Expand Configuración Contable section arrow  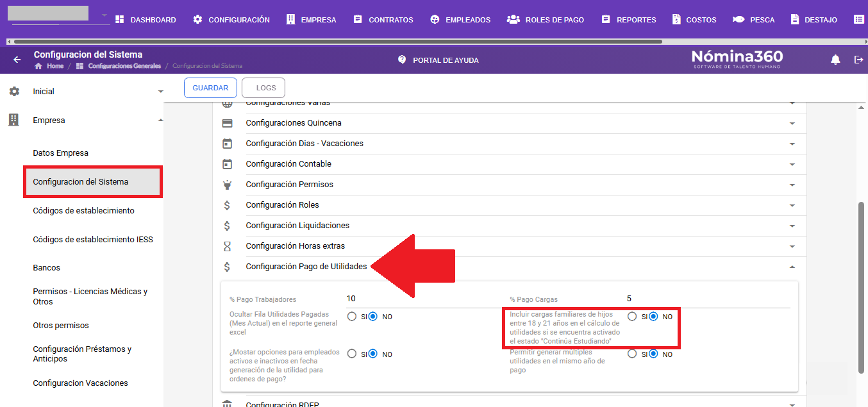pos(792,165)
